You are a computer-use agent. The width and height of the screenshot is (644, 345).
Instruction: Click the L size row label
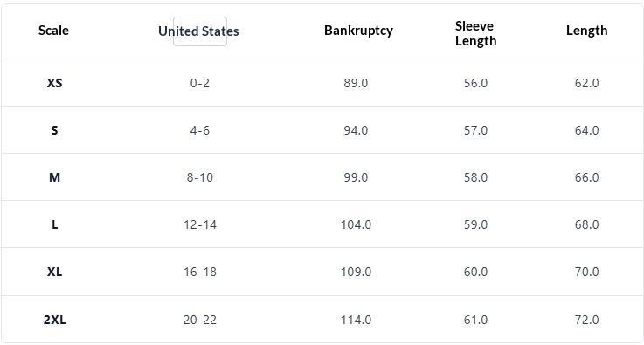(x=54, y=224)
